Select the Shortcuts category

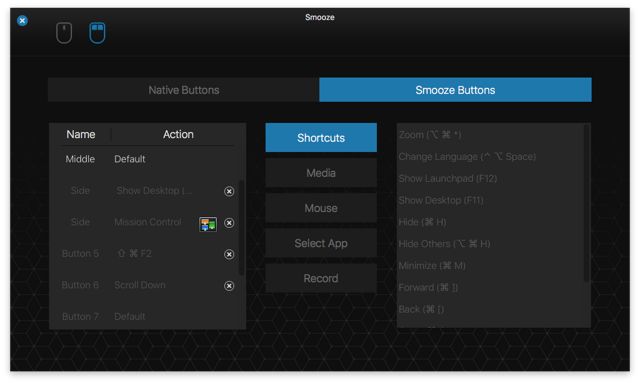pos(321,138)
